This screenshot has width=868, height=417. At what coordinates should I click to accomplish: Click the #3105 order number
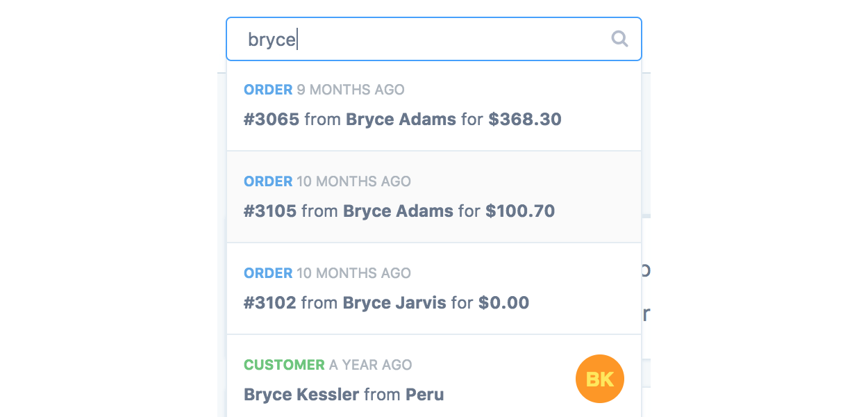click(270, 211)
